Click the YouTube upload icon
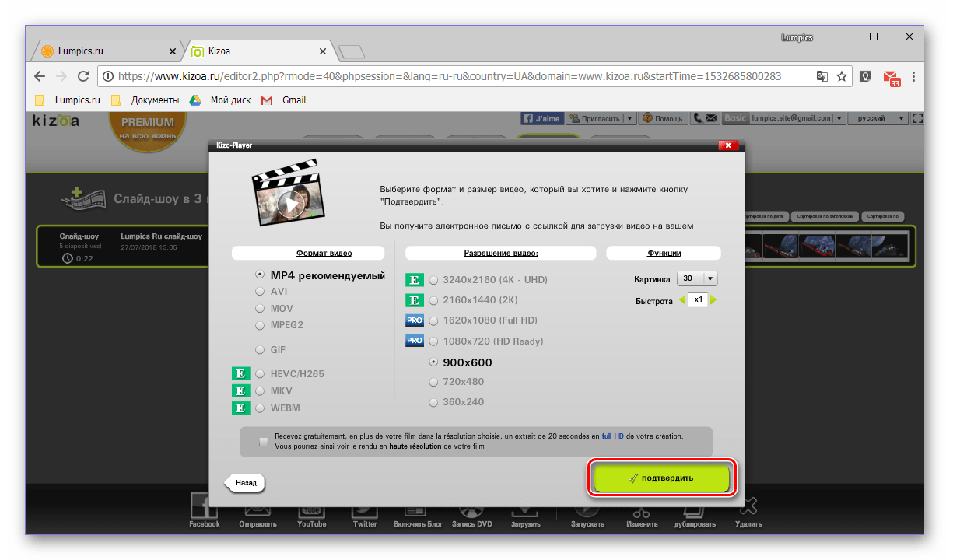The height and width of the screenshot is (560, 953). 311,509
